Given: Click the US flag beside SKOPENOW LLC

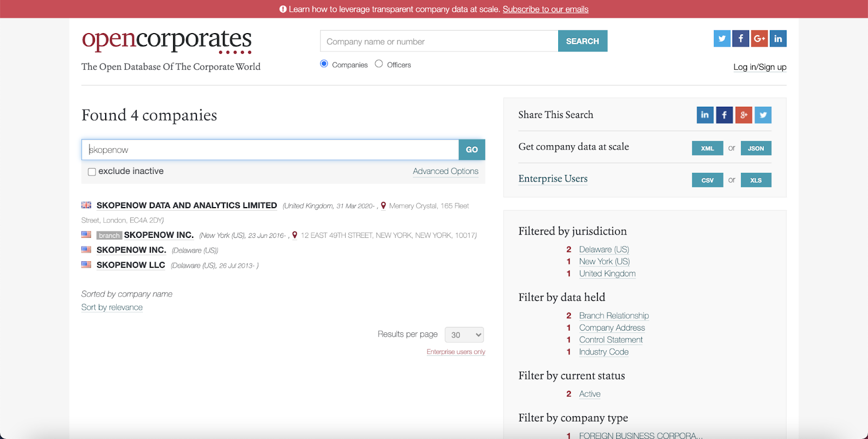Looking at the screenshot, I should (86, 264).
